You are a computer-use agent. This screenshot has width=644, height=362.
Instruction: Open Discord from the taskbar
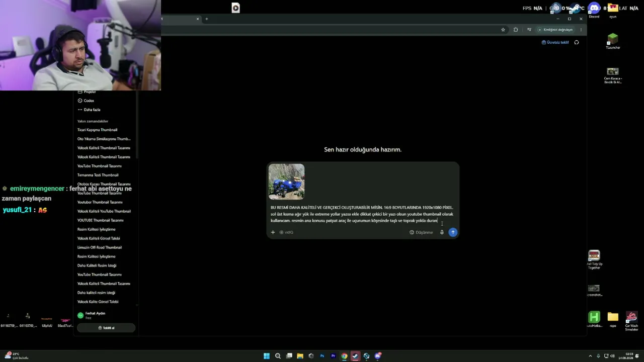click(377, 356)
